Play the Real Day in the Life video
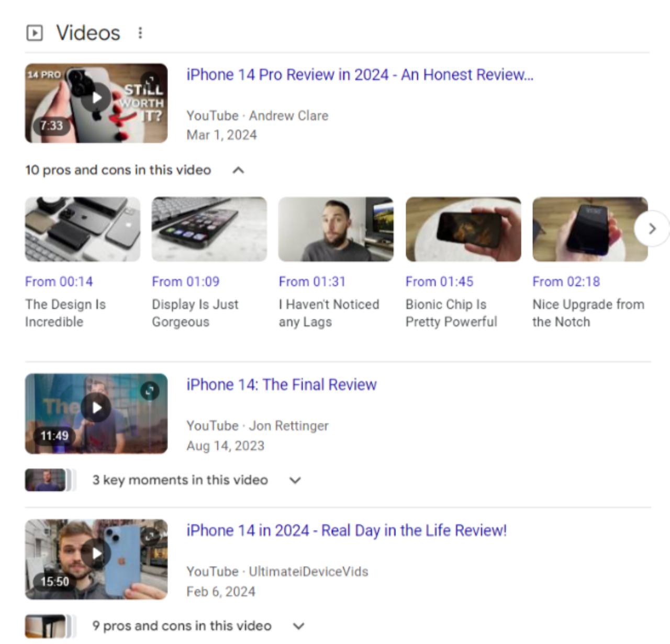670x644 pixels. [96, 559]
